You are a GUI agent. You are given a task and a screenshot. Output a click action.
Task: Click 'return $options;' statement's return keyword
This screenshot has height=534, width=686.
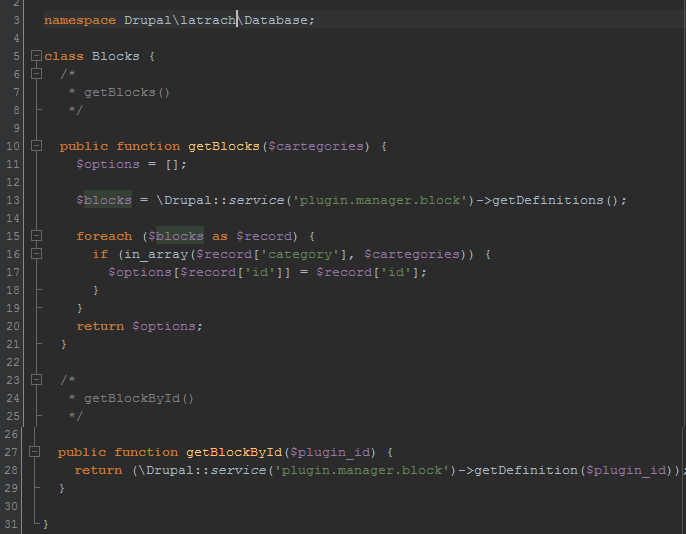(x=100, y=326)
